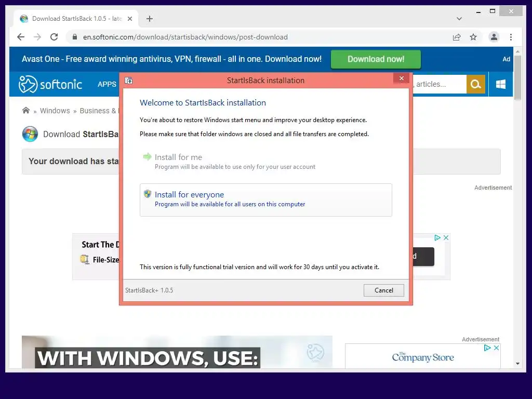Open the APPS menu on Softonic
Image resolution: width=532 pixels, height=399 pixels.
tap(107, 84)
